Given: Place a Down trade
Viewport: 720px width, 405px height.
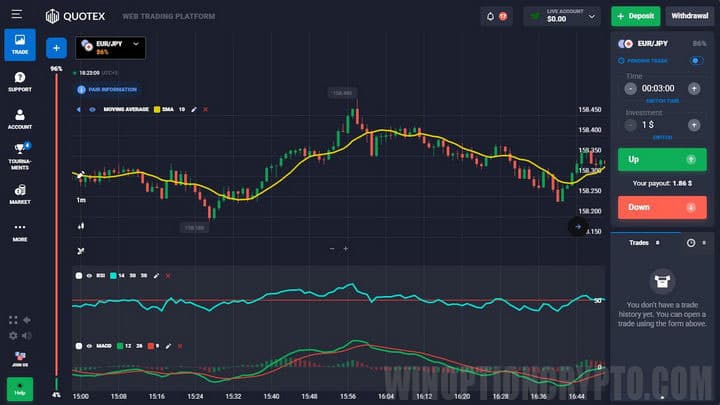Looking at the screenshot, I should [x=662, y=208].
